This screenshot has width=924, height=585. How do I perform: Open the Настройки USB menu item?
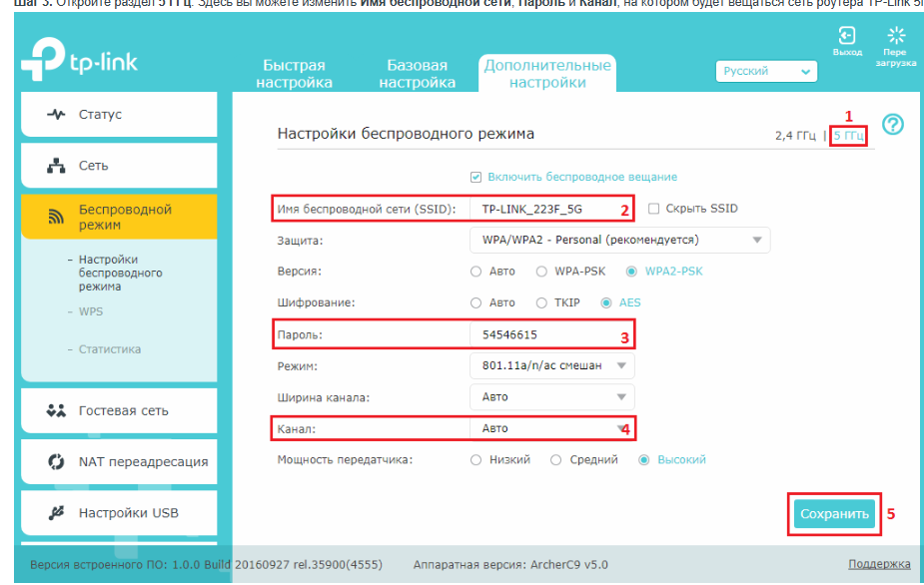(x=119, y=513)
